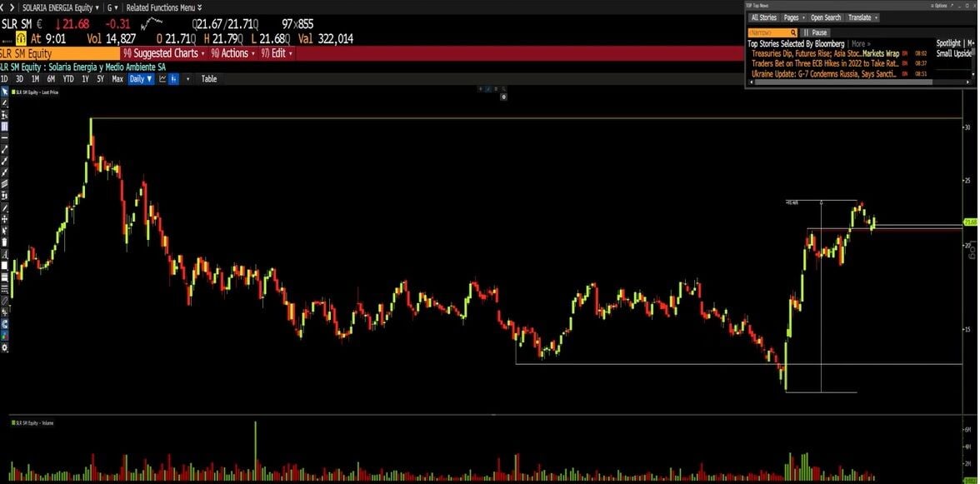The height and width of the screenshot is (484, 980).
Task: Open Treasuries Dip, Futures Rise story
Action: pyautogui.click(x=825, y=53)
